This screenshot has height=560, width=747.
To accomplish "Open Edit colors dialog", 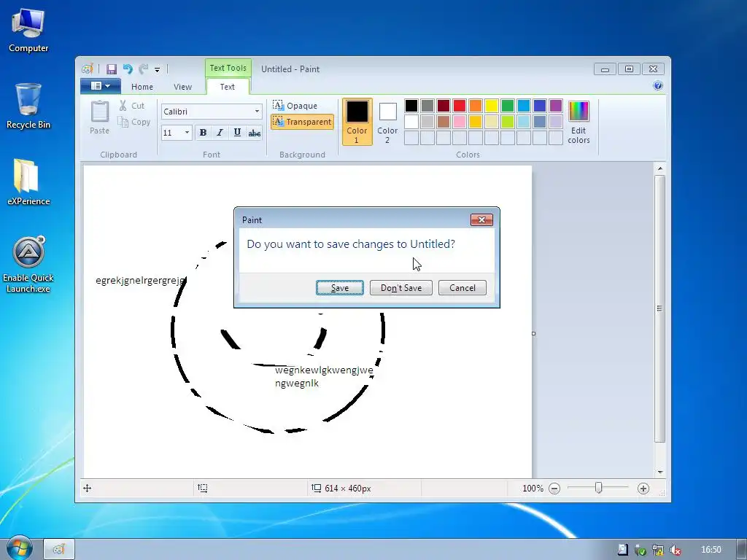I will point(578,122).
